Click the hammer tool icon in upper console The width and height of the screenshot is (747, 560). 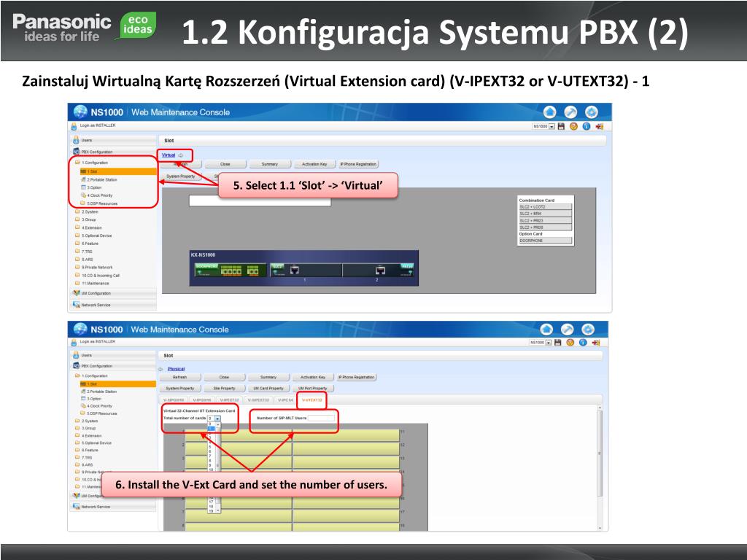[x=570, y=112]
